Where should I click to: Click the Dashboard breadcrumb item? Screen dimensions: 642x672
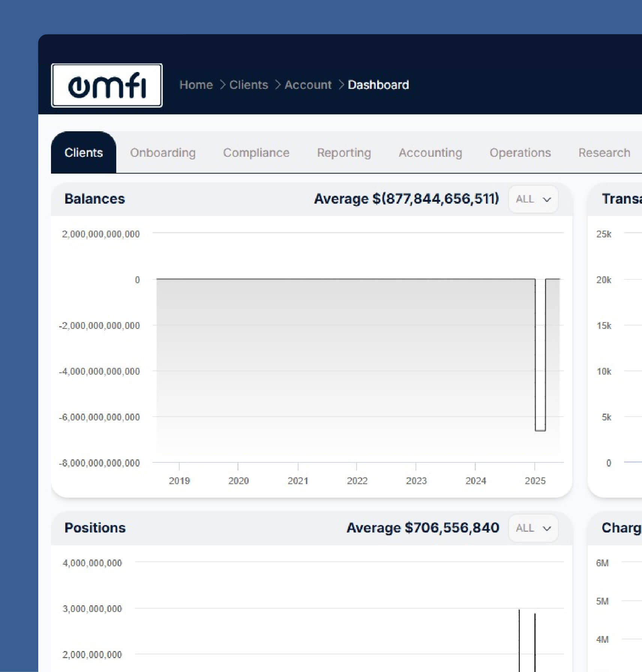[378, 85]
